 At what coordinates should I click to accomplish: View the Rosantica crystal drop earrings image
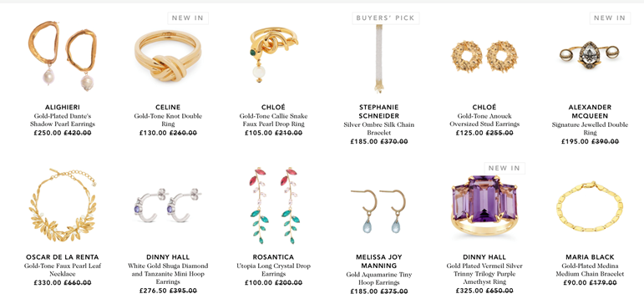pyautogui.click(x=273, y=205)
